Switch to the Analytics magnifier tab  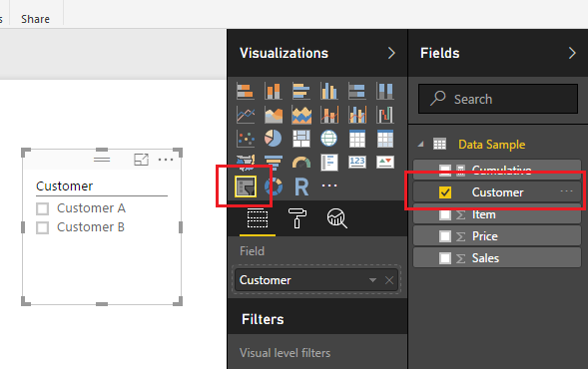tap(336, 218)
